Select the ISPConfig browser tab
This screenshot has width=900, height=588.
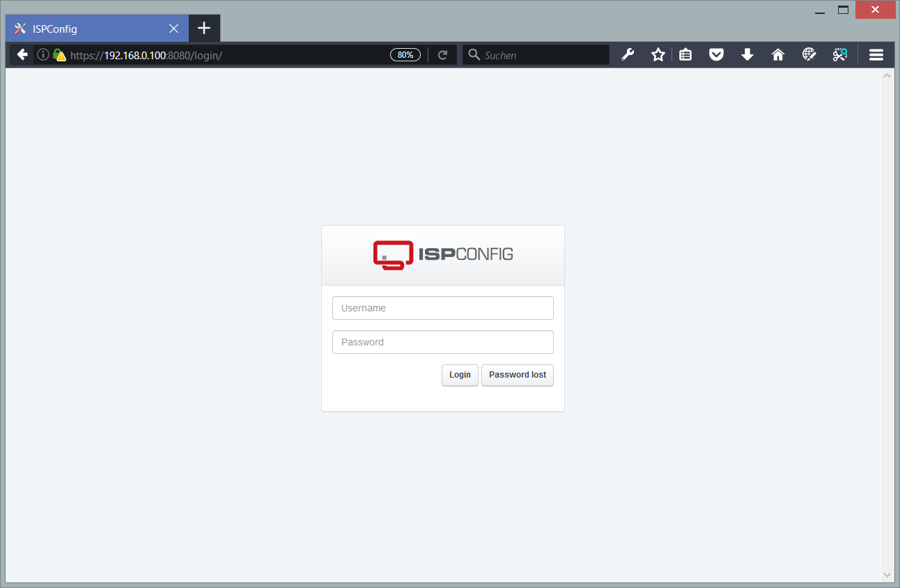pyautogui.click(x=97, y=29)
